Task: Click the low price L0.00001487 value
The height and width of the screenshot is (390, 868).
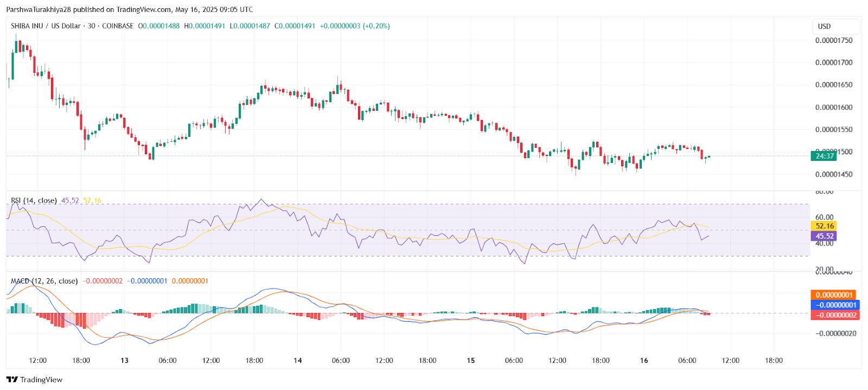Action: tap(250, 26)
